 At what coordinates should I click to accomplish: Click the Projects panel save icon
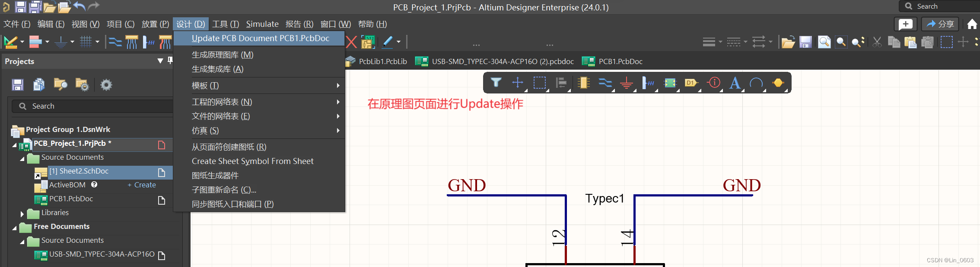coord(18,84)
